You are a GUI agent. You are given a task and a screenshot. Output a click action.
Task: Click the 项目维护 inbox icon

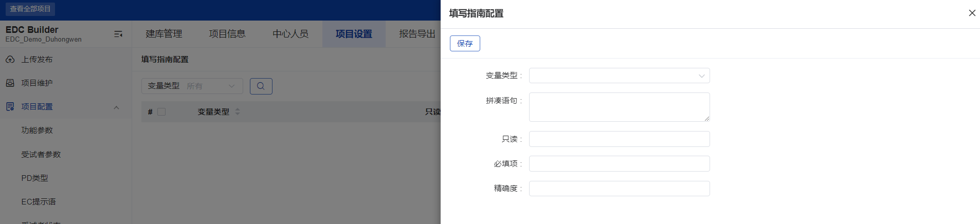pyautogui.click(x=10, y=83)
